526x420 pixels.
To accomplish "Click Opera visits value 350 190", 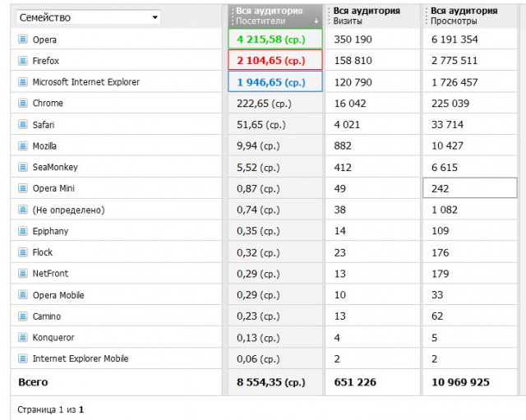I will tap(353, 39).
